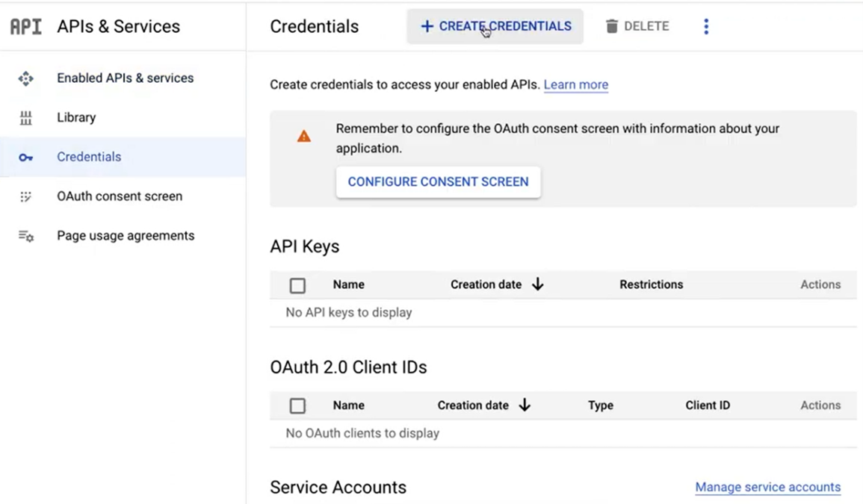Click the Restrictions column header

[651, 284]
